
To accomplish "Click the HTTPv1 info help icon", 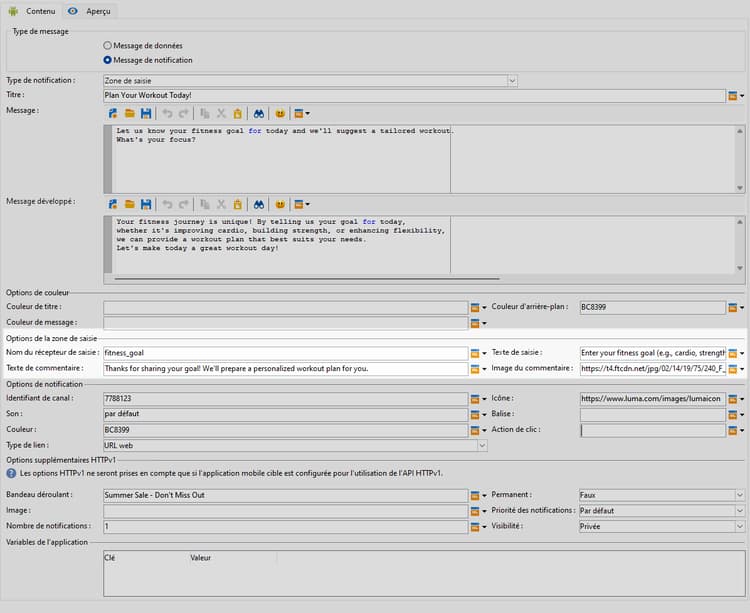I will 11,473.
